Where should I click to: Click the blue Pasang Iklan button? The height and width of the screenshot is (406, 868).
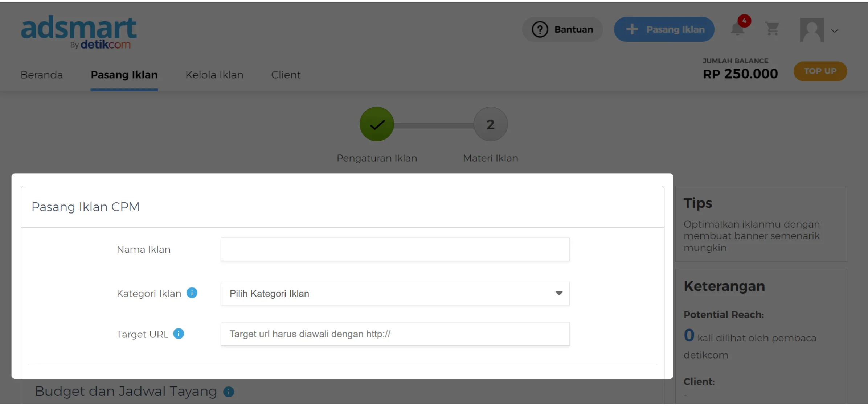664,29
